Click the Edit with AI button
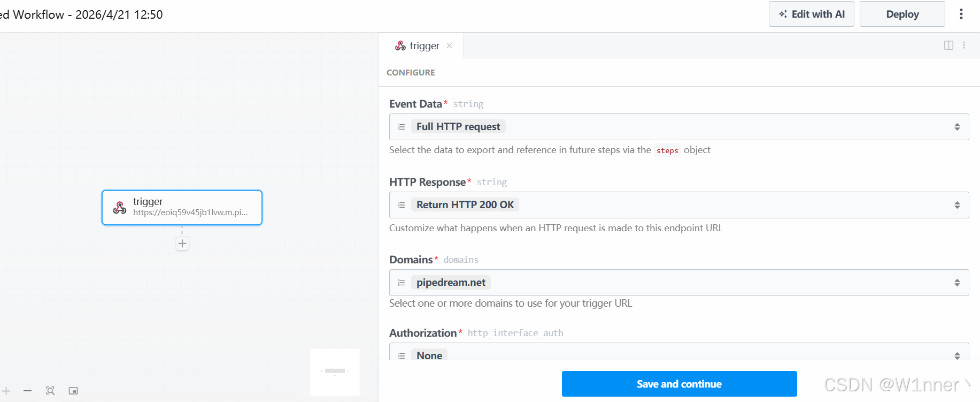980x402 pixels. (811, 14)
